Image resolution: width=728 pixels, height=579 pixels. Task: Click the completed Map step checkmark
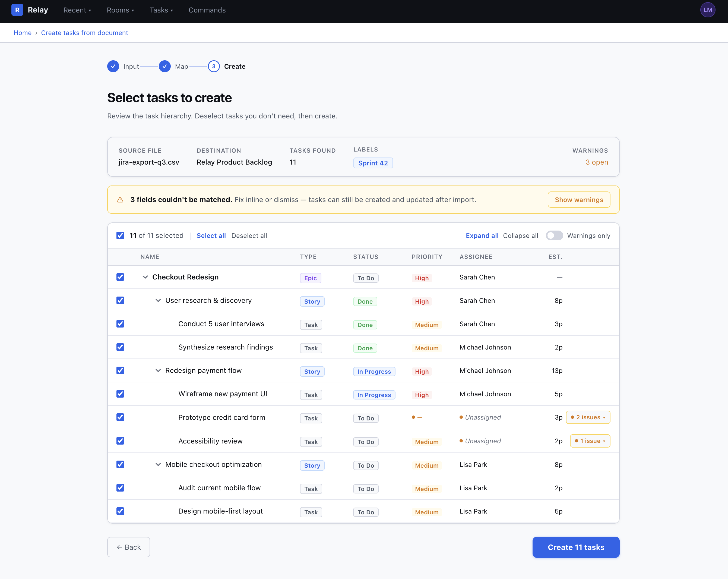(x=165, y=66)
